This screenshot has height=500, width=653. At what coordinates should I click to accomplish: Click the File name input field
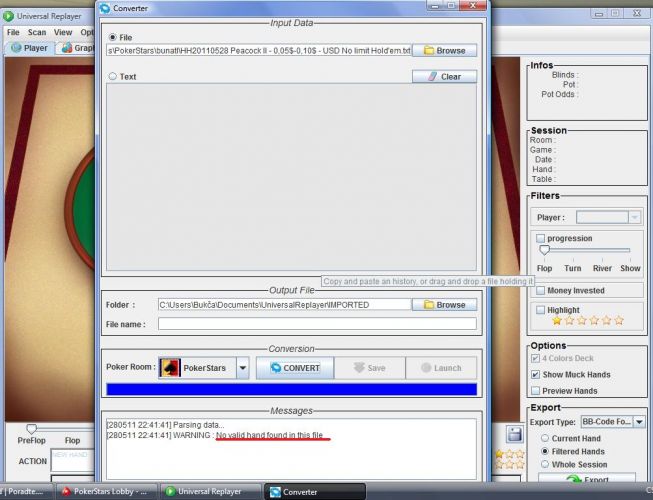click(x=317, y=324)
